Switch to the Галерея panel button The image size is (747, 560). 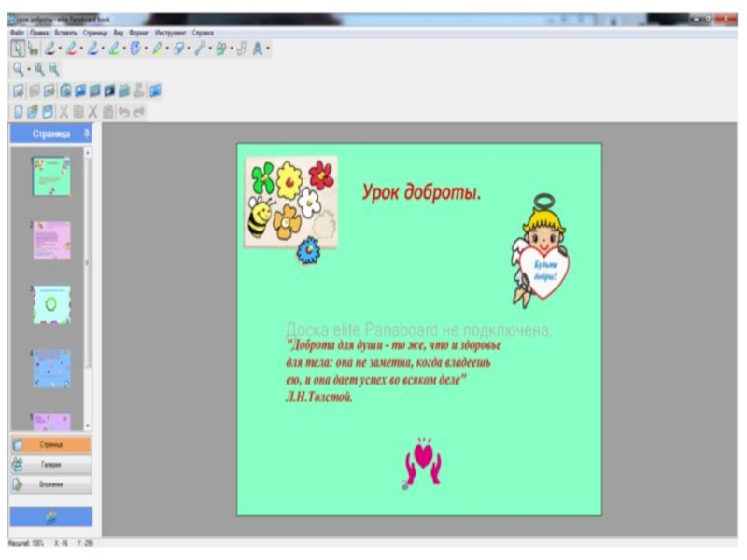pos(51,464)
